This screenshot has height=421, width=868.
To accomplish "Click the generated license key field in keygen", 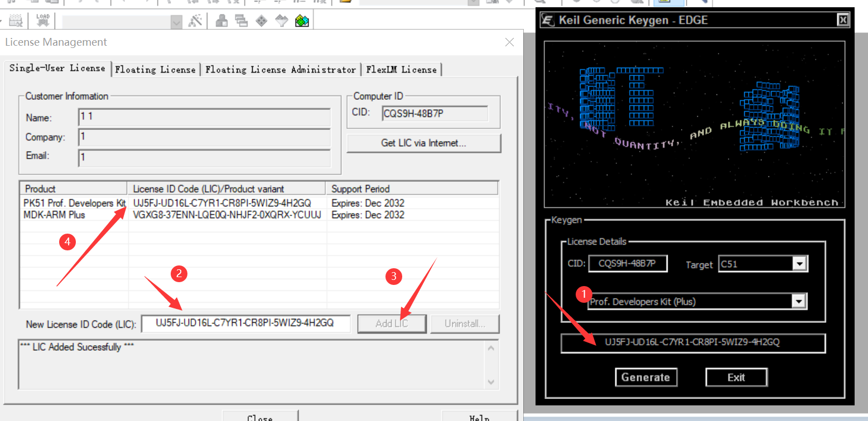I will [x=693, y=342].
